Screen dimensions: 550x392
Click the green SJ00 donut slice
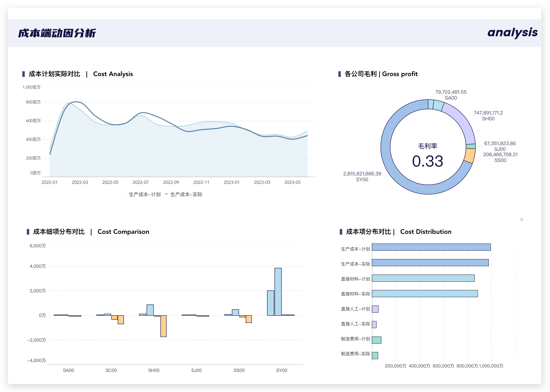tap(471, 146)
